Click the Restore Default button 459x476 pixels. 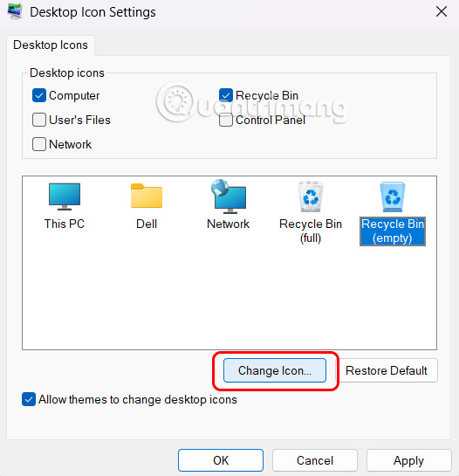(x=387, y=370)
